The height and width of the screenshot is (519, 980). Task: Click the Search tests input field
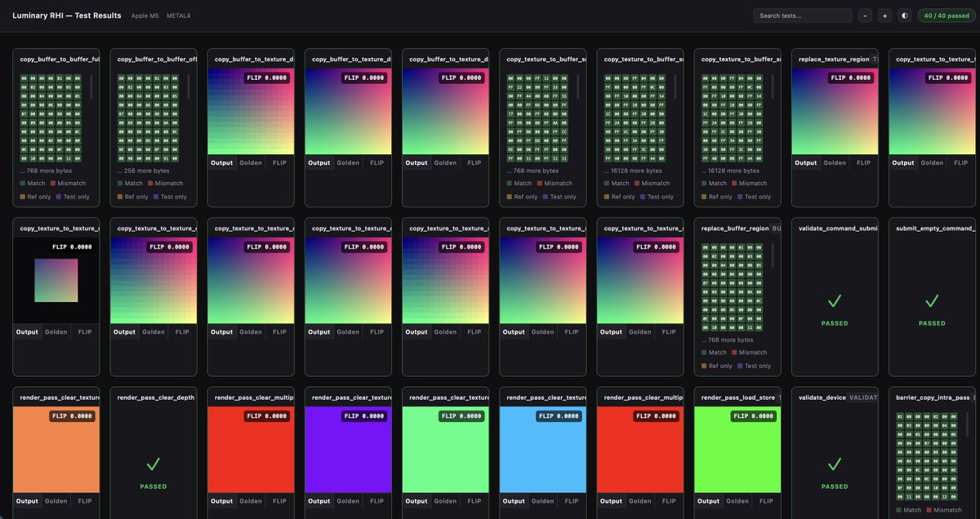click(803, 16)
